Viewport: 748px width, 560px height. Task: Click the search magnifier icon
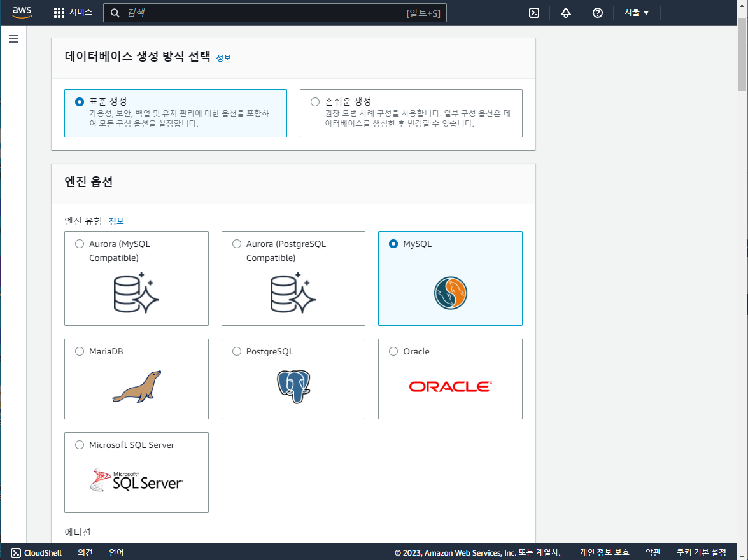tap(115, 13)
